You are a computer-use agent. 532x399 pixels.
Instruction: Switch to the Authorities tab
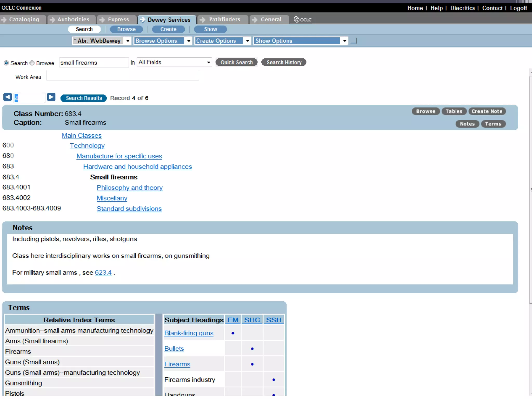pos(73,19)
